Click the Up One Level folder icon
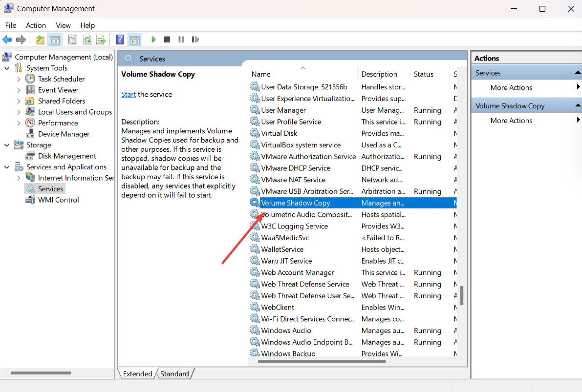 pyautogui.click(x=40, y=40)
